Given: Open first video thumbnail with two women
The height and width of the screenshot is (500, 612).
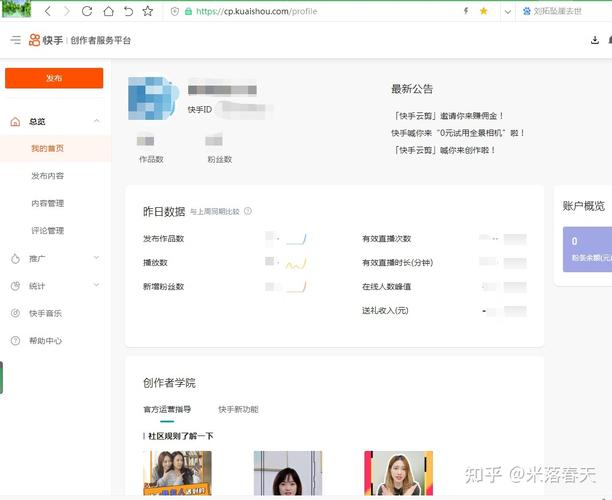Looking at the screenshot, I should click(178, 473).
